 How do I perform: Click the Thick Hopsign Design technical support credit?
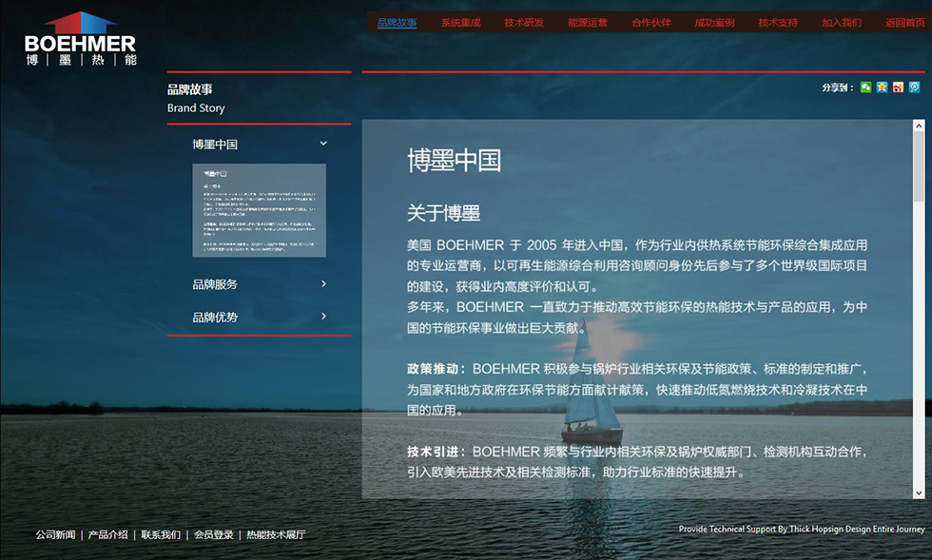(802, 529)
